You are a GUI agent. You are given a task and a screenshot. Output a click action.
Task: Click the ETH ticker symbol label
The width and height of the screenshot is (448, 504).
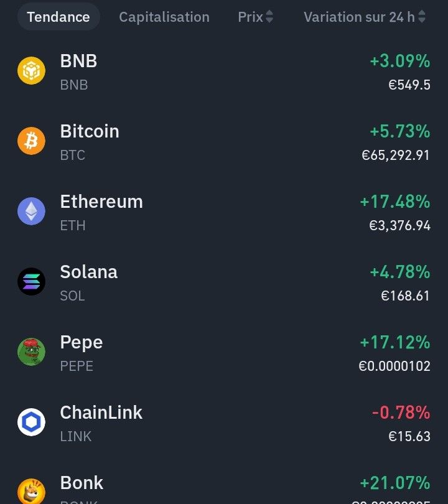[73, 225]
